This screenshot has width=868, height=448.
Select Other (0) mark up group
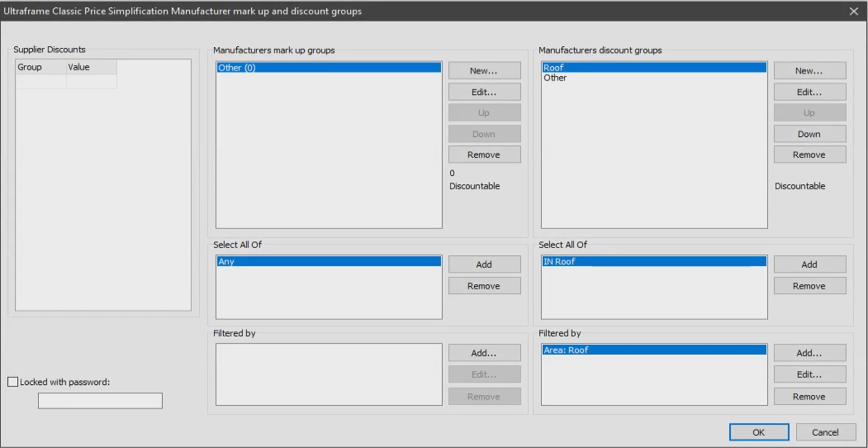[329, 68]
